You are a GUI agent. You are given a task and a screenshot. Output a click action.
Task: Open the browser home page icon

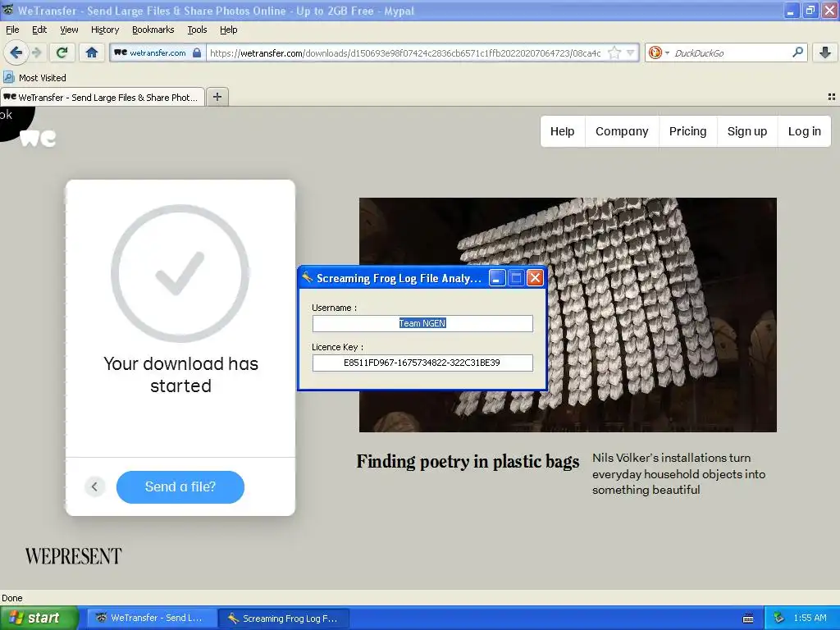[92, 52]
